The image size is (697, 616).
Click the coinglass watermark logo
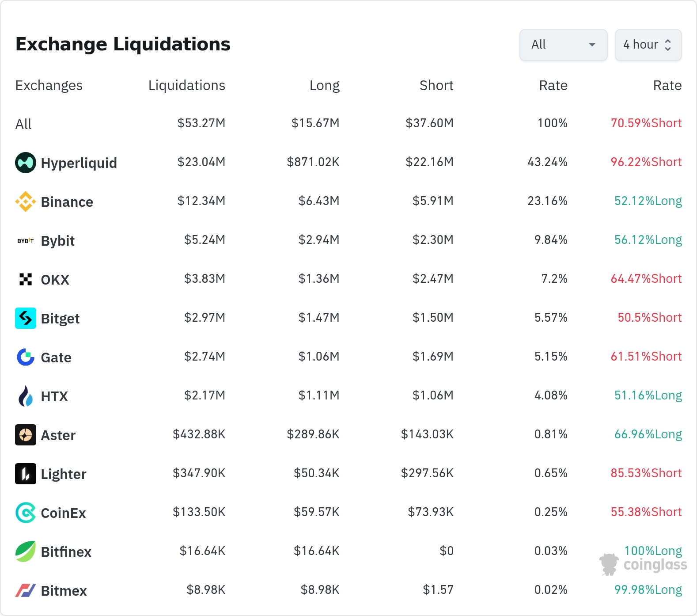(643, 564)
